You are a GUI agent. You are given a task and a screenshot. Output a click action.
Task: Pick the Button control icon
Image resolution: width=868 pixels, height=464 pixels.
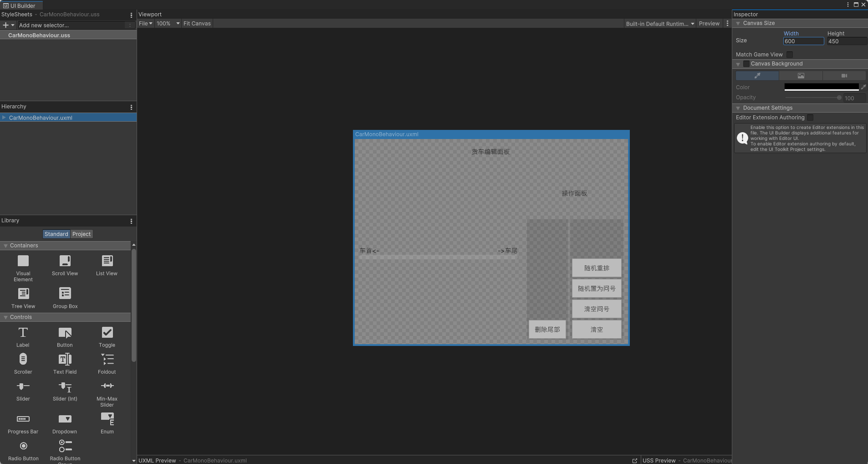pyautogui.click(x=65, y=333)
